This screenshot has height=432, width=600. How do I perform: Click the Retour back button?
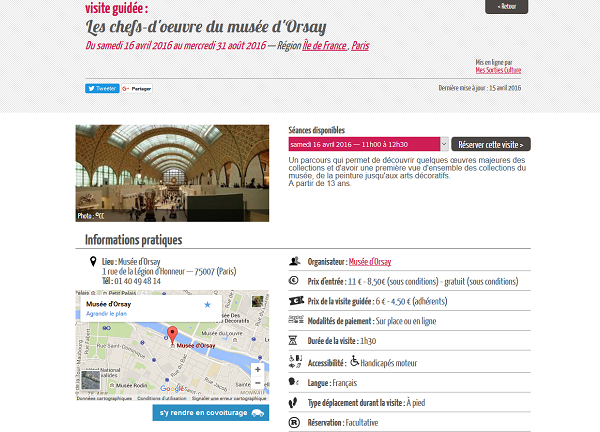pos(506,7)
